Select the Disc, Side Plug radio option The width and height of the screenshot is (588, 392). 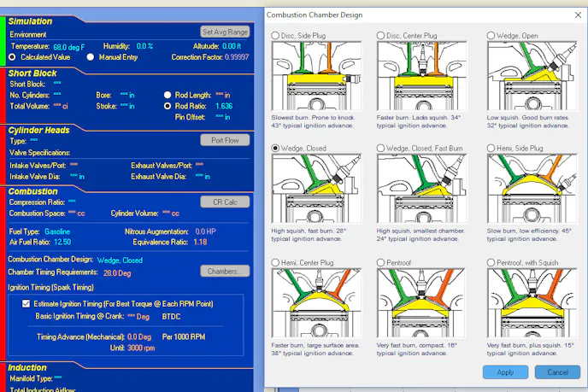click(275, 35)
